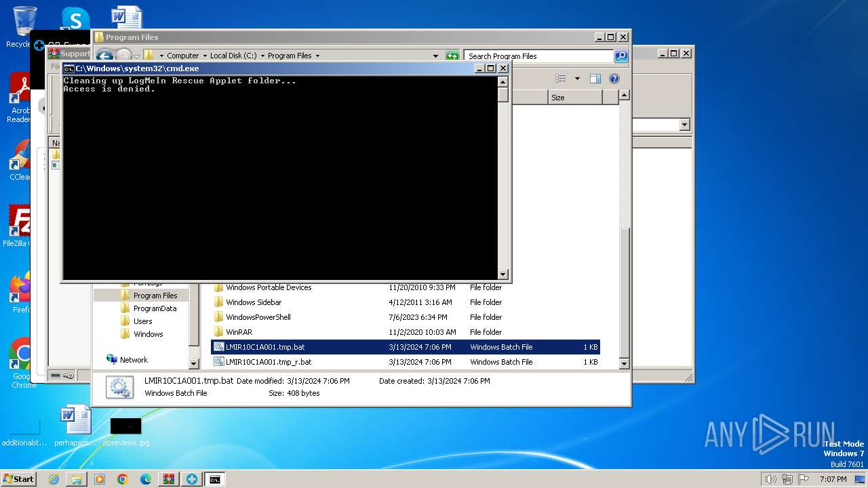The image size is (868, 488).
Task: Focus the Search Program Files field
Action: tap(539, 56)
